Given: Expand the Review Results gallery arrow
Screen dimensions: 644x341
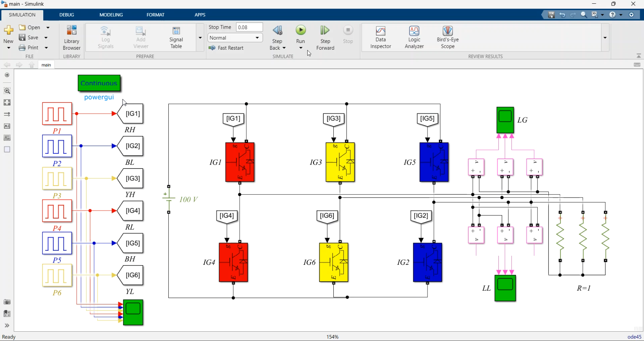Looking at the screenshot, I should tap(605, 38).
